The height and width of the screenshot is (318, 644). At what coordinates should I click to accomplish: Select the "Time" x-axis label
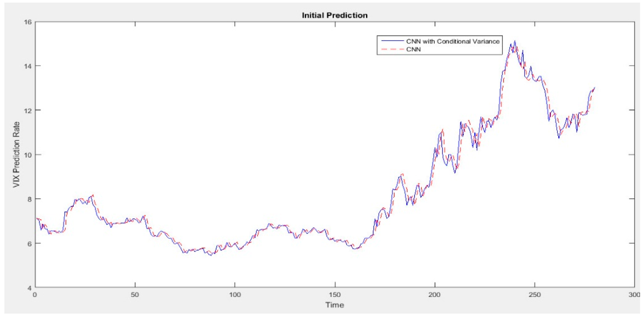tap(335, 305)
